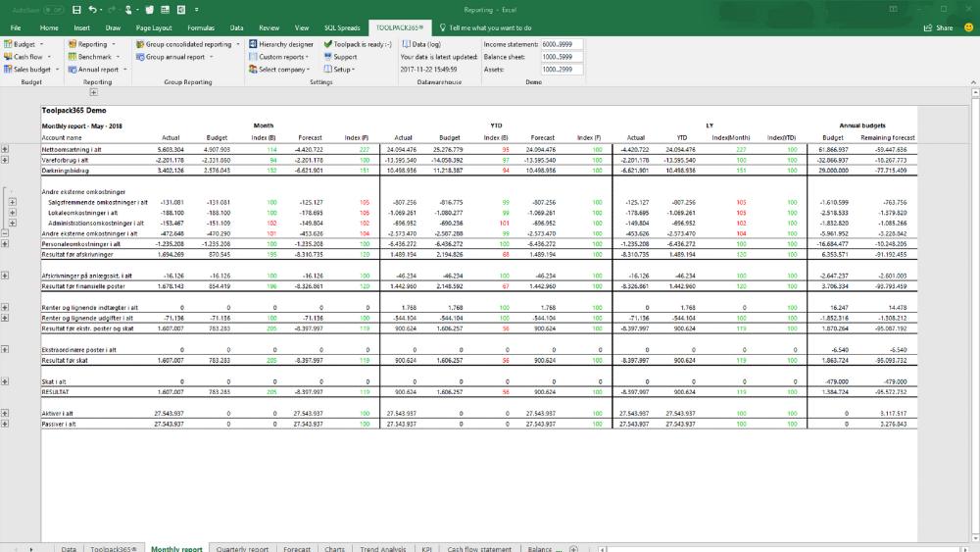Click the Share button

tap(938, 28)
